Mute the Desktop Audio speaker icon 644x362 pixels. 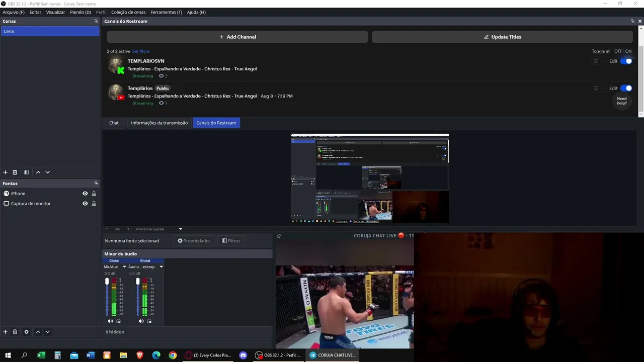point(141,321)
